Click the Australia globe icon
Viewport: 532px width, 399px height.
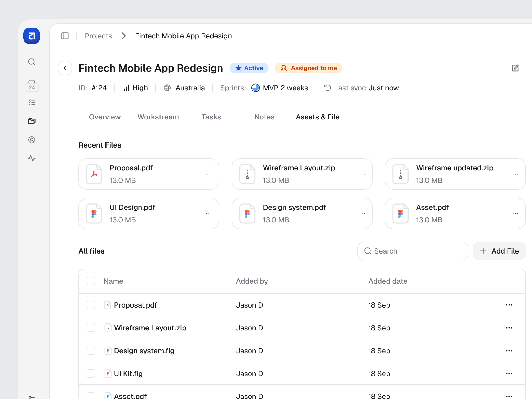[x=167, y=88]
